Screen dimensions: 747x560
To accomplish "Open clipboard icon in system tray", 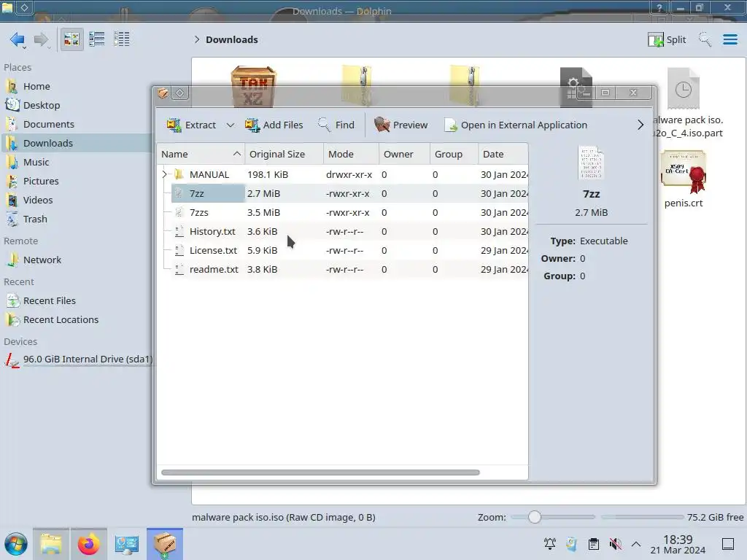I will pos(594,544).
